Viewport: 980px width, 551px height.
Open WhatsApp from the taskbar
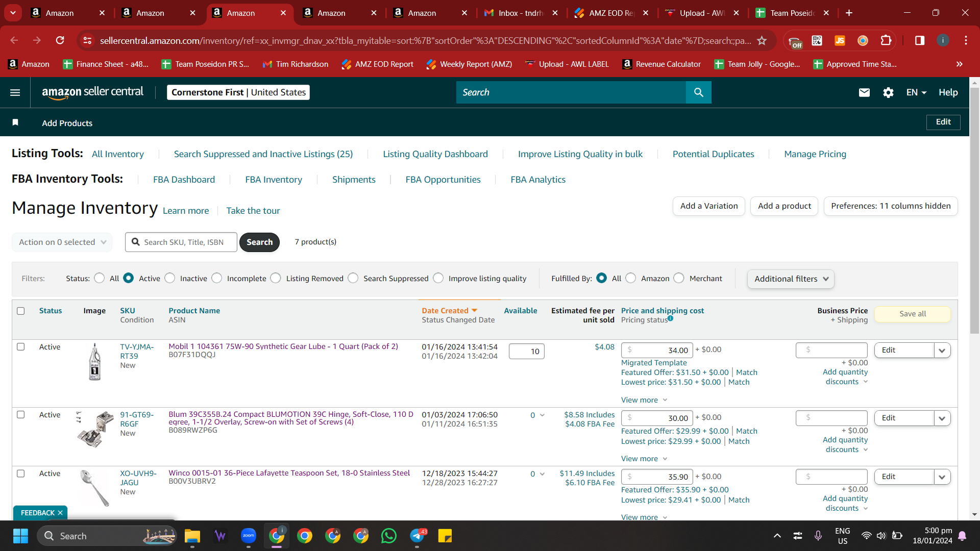click(389, 536)
